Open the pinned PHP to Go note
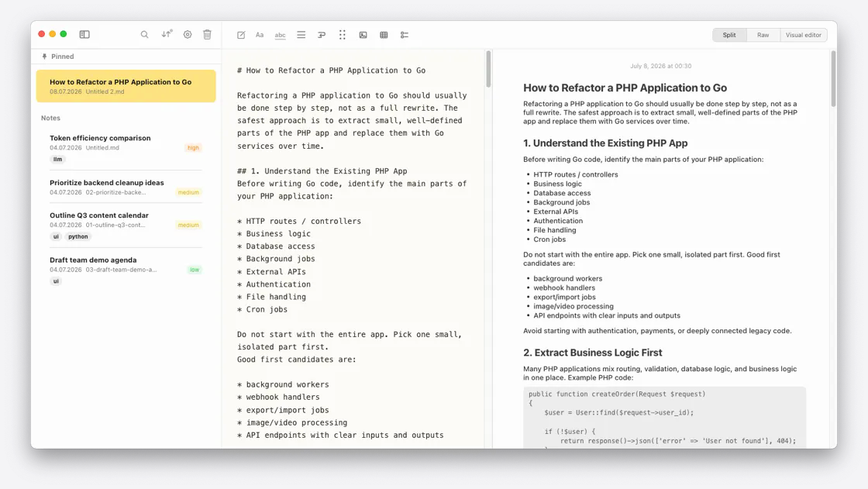Screen dimensions: 868x489 coord(126,86)
